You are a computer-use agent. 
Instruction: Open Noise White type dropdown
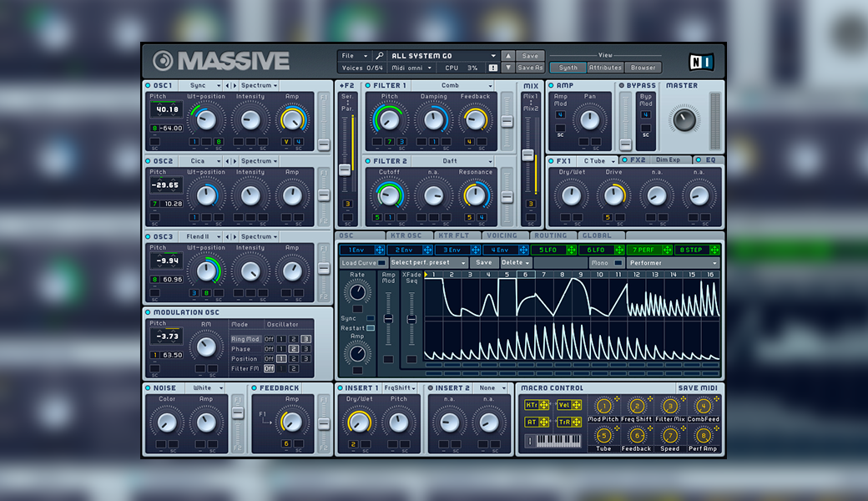pos(204,388)
